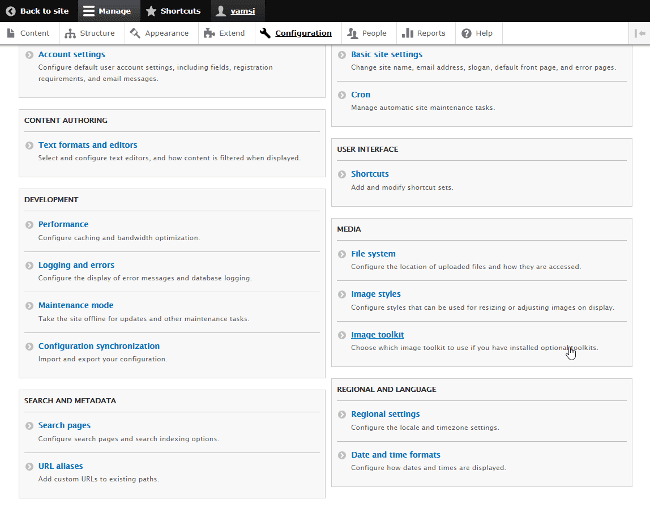Open the Configuration synchronization link
The height and width of the screenshot is (508, 650).
[99, 346]
